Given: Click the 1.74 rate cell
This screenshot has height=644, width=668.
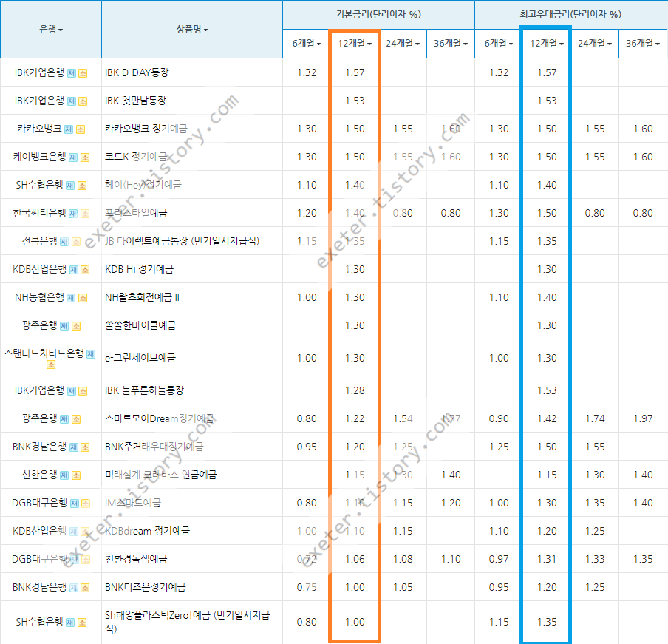Looking at the screenshot, I should 595,418.
